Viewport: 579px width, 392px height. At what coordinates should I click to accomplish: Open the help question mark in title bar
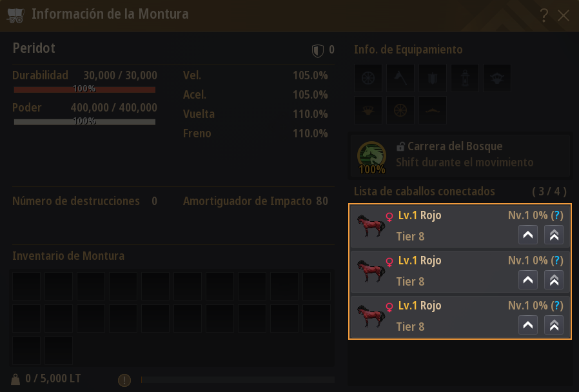click(x=544, y=15)
